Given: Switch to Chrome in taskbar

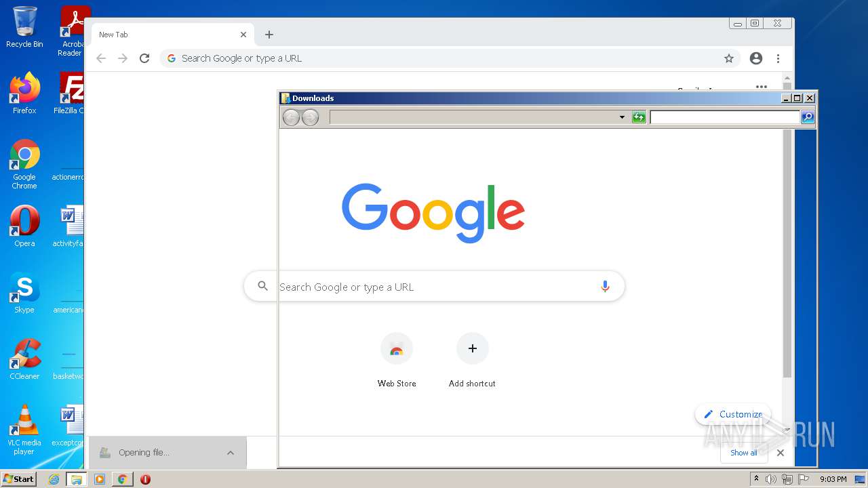Looking at the screenshot, I should pos(122,479).
